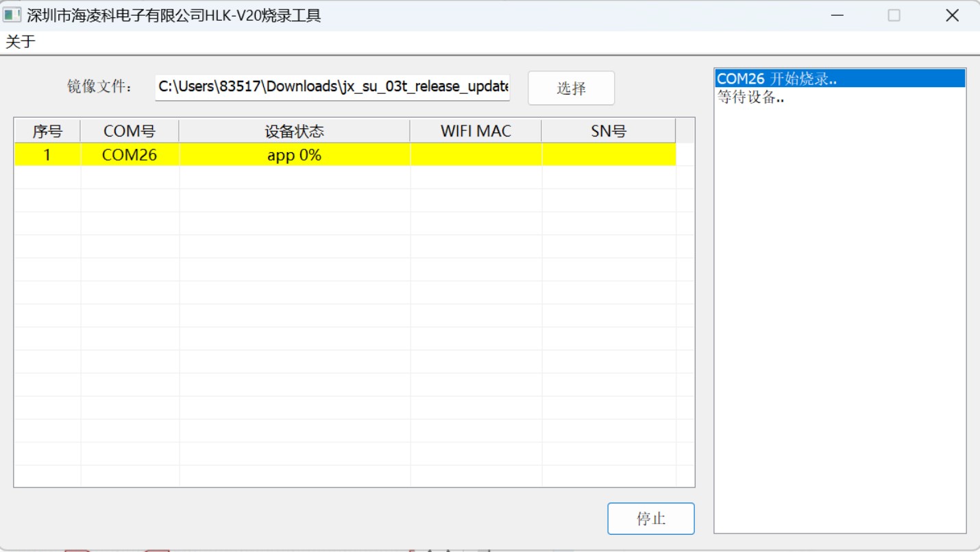Click the empty SN号 cell of COM26 row
Screen dimensions: 980x552
(609, 155)
